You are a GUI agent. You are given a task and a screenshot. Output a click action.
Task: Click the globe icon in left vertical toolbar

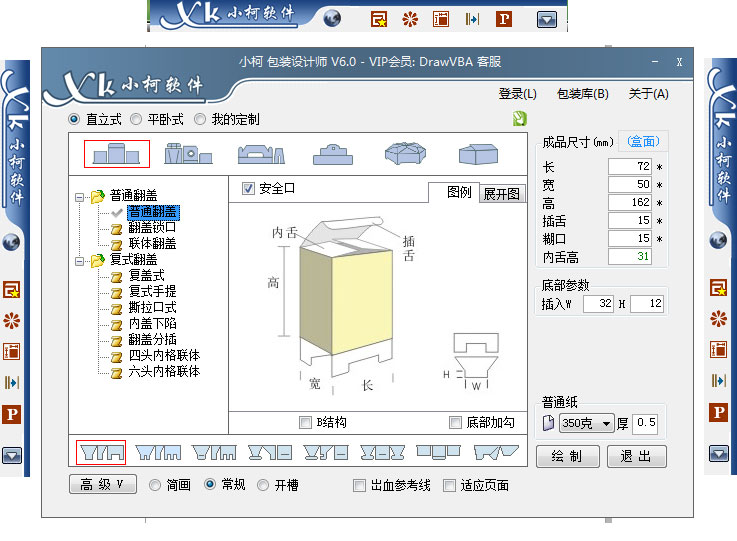pos(11,242)
